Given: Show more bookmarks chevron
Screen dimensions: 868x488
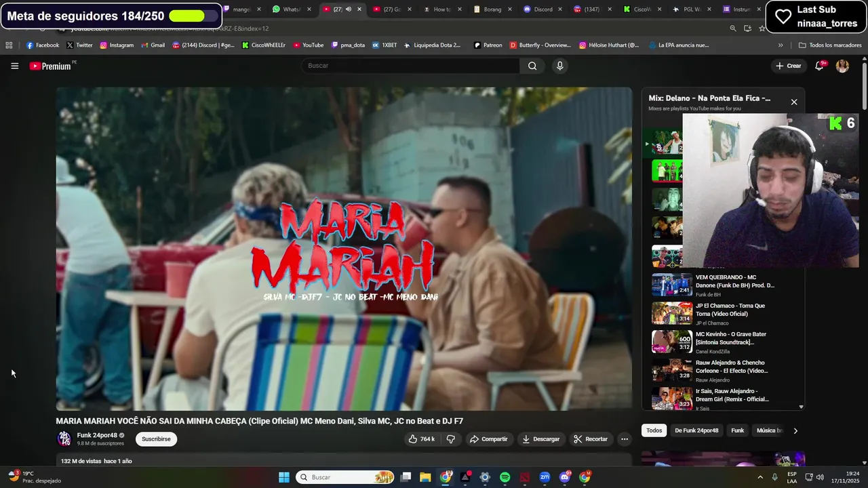Looking at the screenshot, I should click(x=781, y=45).
